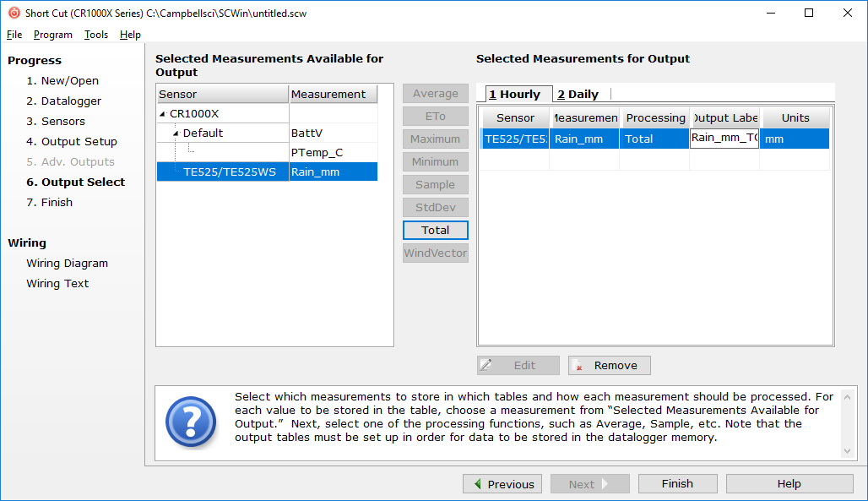Viewport: 868px width, 501px height.
Task: Go to step 3 Sensors in Progress panel
Action: (x=57, y=121)
